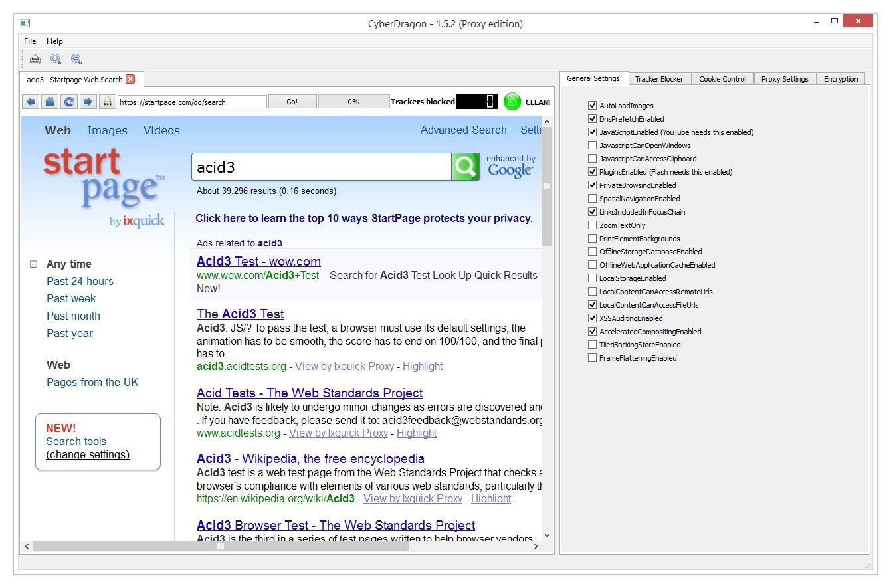
Task: Click the Go! button
Action: [x=292, y=102]
